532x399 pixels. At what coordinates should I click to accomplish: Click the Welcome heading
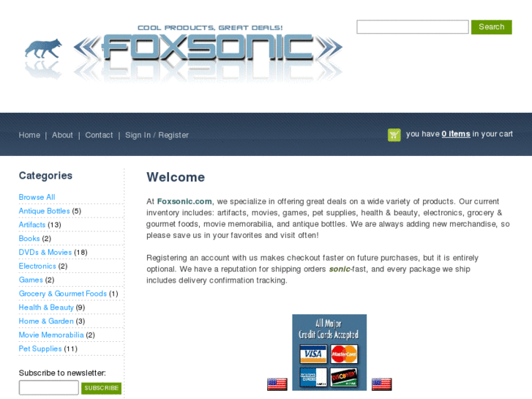tap(176, 177)
